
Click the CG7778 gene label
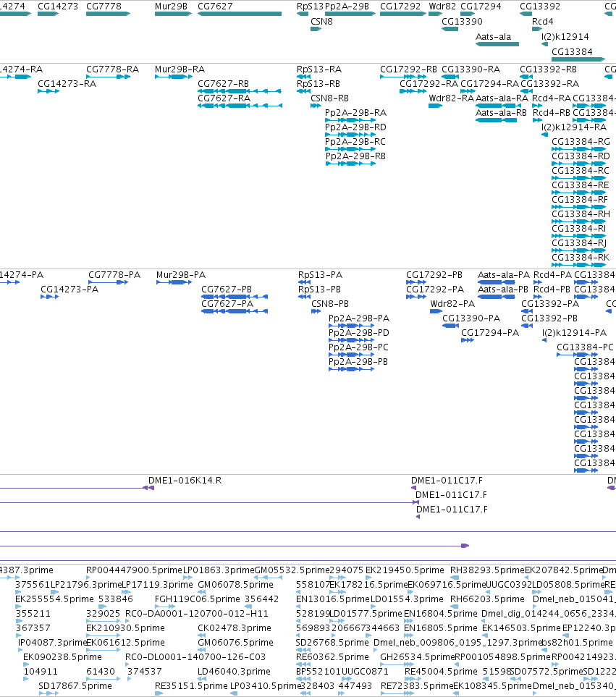[104, 7]
